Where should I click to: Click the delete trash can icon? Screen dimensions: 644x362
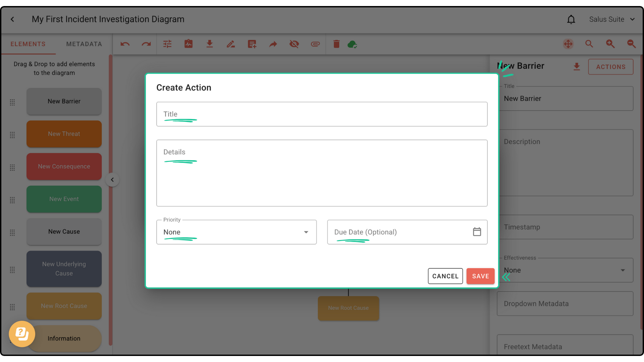336,44
